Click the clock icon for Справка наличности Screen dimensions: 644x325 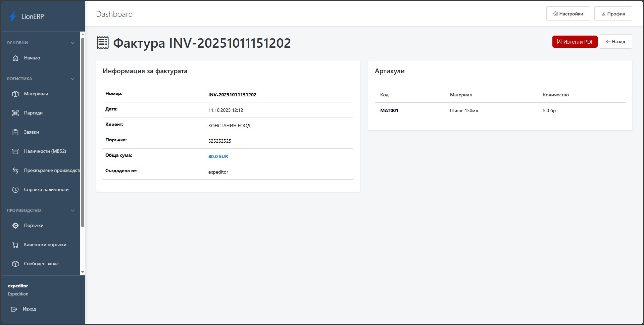(x=15, y=190)
